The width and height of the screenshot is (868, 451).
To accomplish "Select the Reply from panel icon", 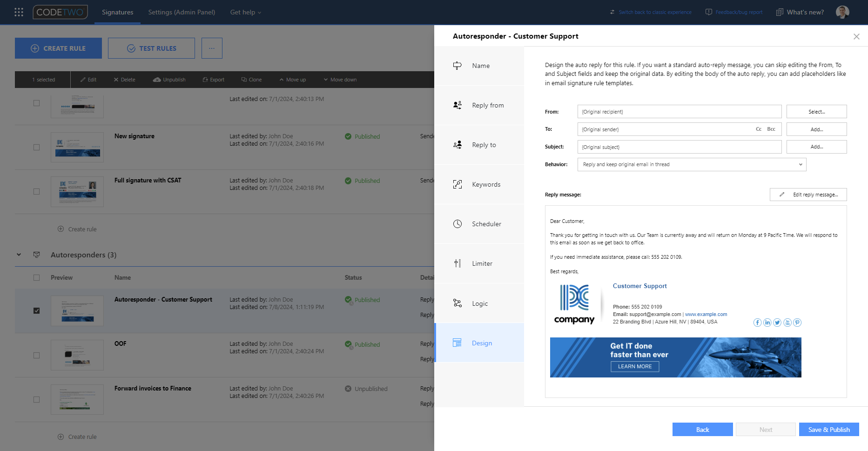I will [x=457, y=105].
